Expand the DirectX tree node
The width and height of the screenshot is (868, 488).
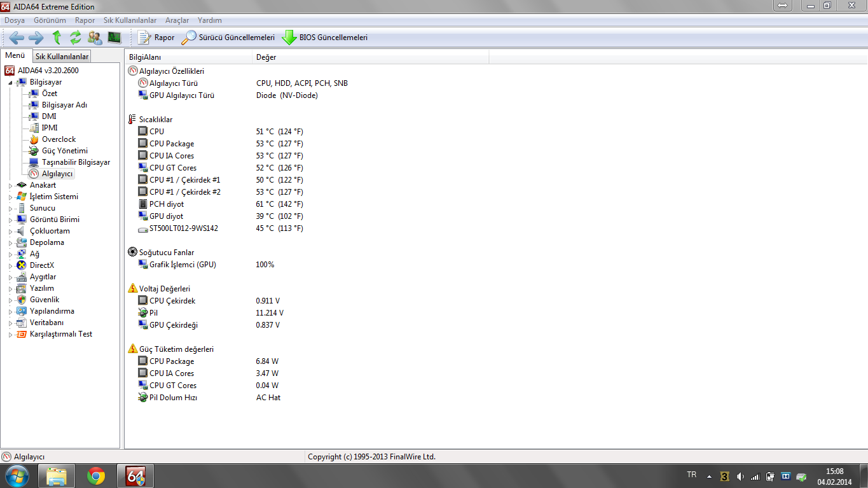[10, 265]
